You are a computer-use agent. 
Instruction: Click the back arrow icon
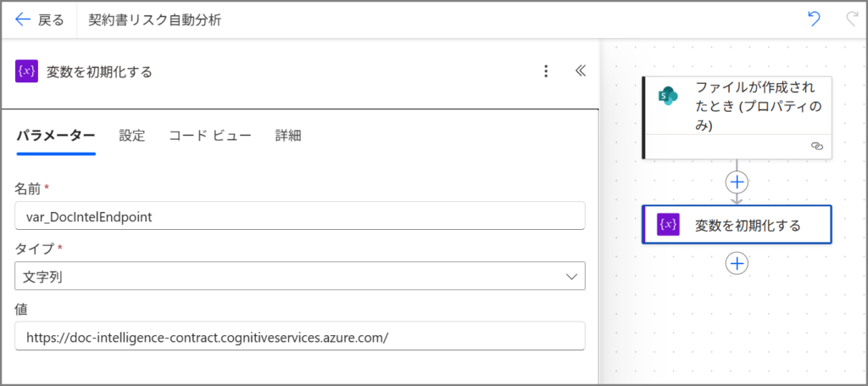[23, 20]
